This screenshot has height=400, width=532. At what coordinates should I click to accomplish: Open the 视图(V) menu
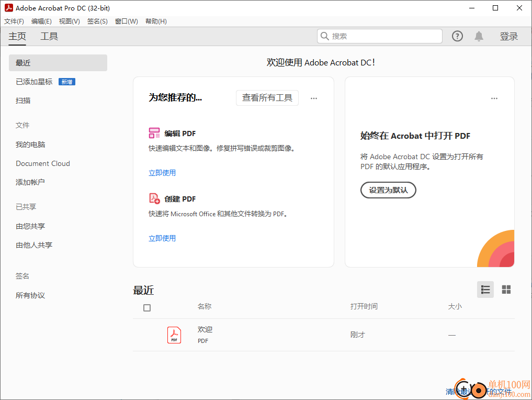point(69,21)
